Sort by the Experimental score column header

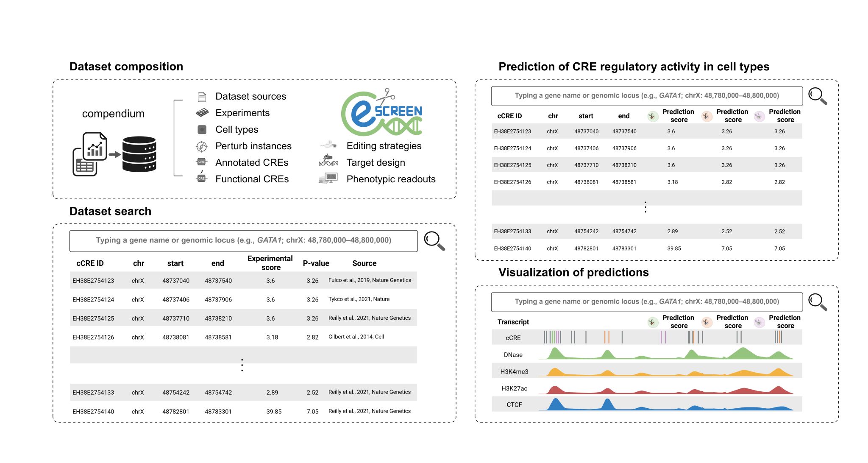click(270, 263)
